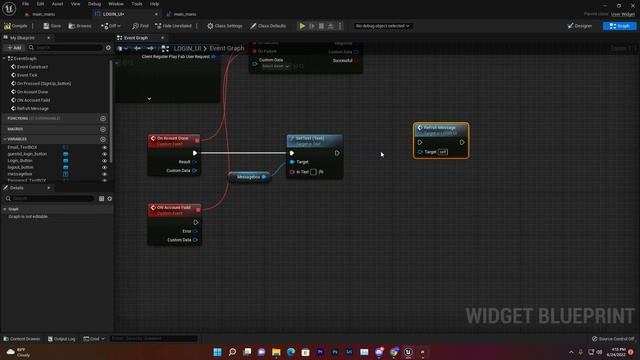Switch to Designer mode
The height and width of the screenshot is (360, 640).
click(580, 26)
